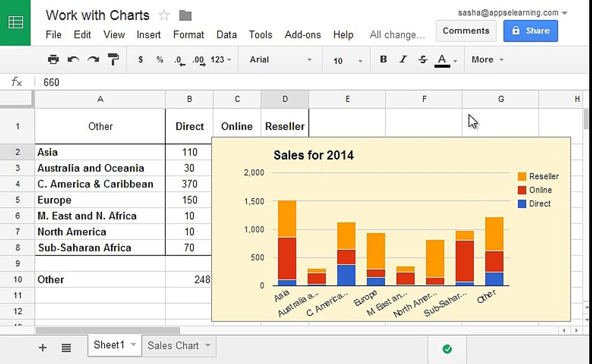Expand the More toolbar options
The width and height of the screenshot is (592, 364).
(x=487, y=60)
